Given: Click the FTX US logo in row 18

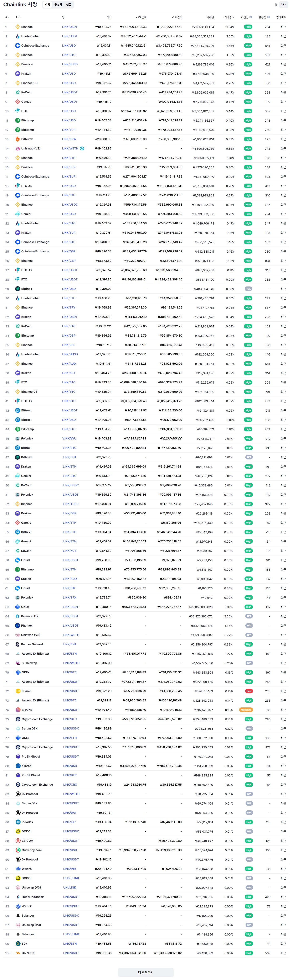Looking at the screenshot, I should [x=17, y=186].
